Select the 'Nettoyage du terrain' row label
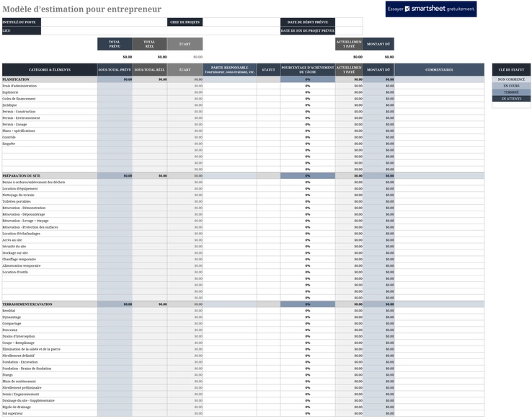Screen dimensions: 532x419 18,195
